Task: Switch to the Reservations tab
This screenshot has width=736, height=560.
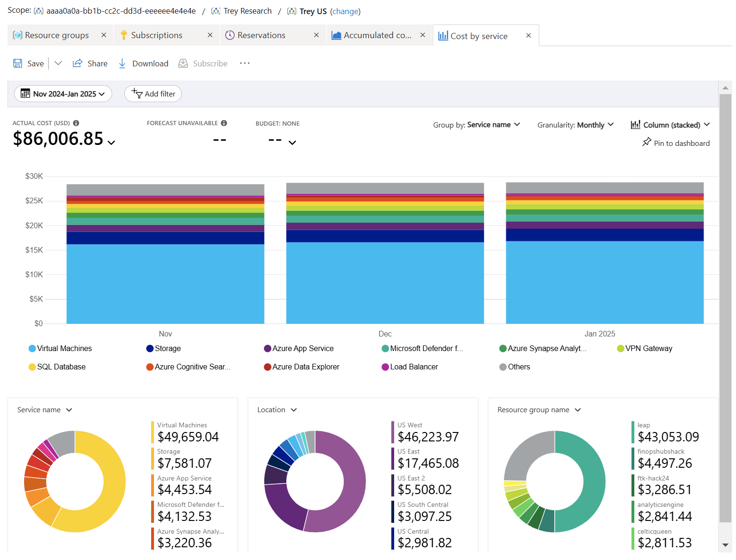Action: click(x=261, y=36)
